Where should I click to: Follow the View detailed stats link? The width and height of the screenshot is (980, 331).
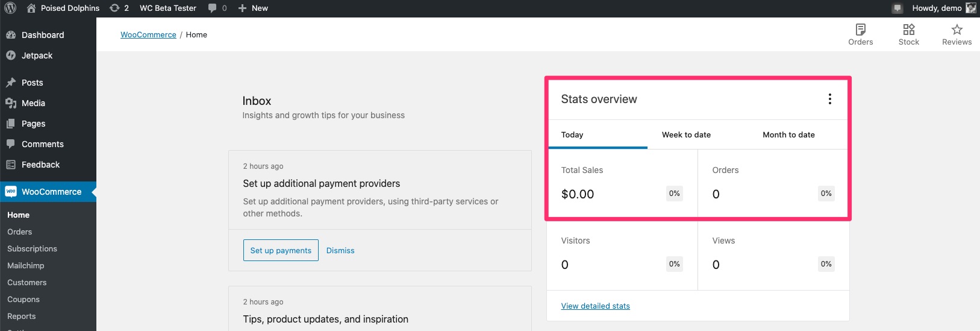pos(596,306)
